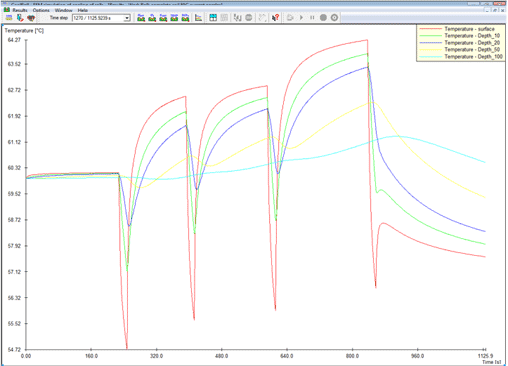Click the filled circle record button

[x=323, y=18]
